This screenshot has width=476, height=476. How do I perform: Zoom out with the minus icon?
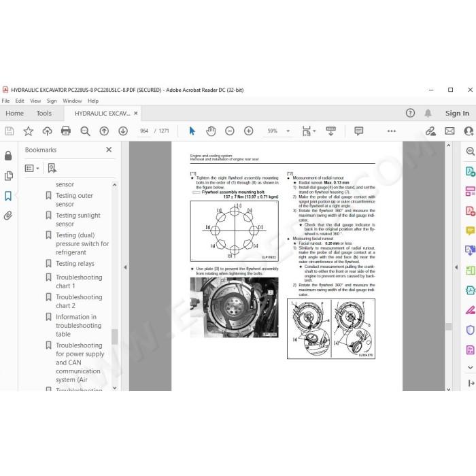pyautogui.click(x=230, y=131)
